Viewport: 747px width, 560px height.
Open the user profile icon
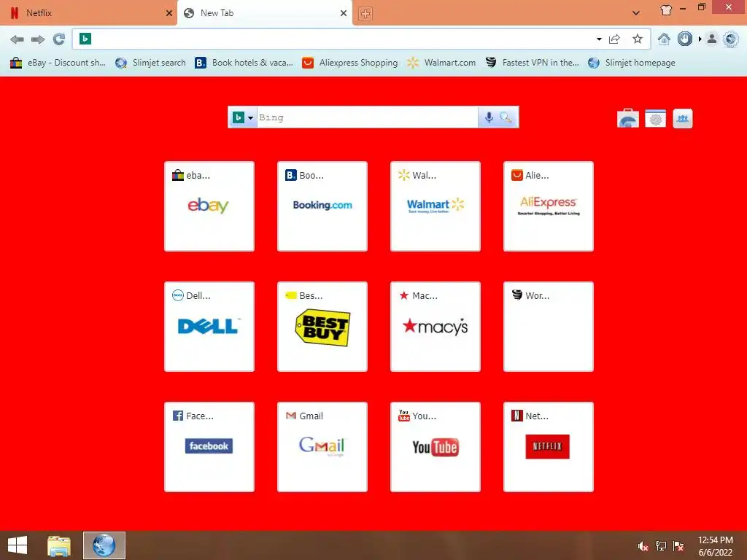point(712,39)
